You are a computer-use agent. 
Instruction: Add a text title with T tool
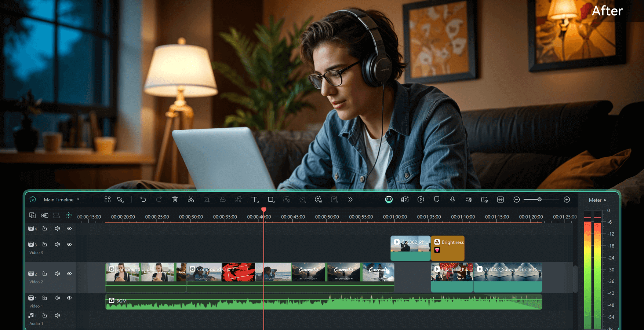tap(255, 199)
